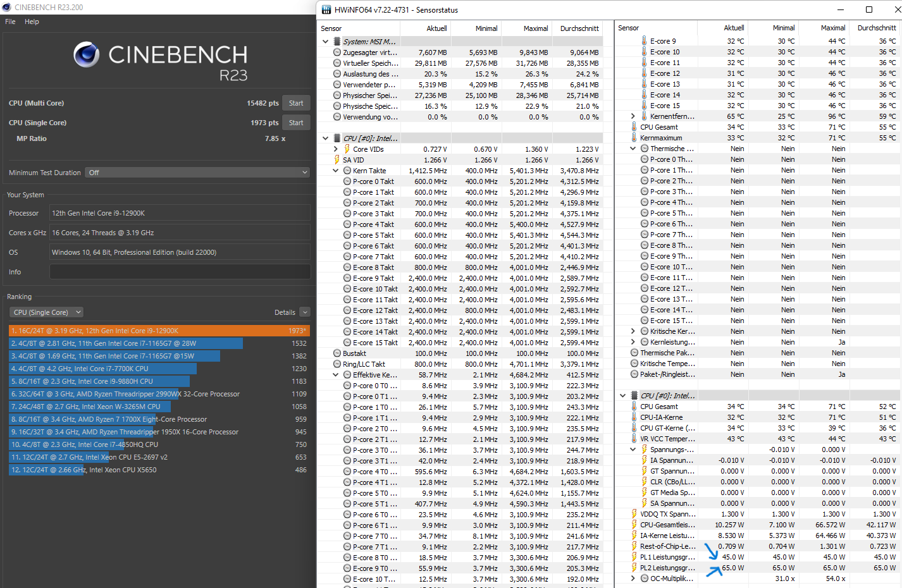This screenshot has width=902, height=588.
Task: Open the CPU (Single Core) ranking dropdown
Action: tap(46, 312)
